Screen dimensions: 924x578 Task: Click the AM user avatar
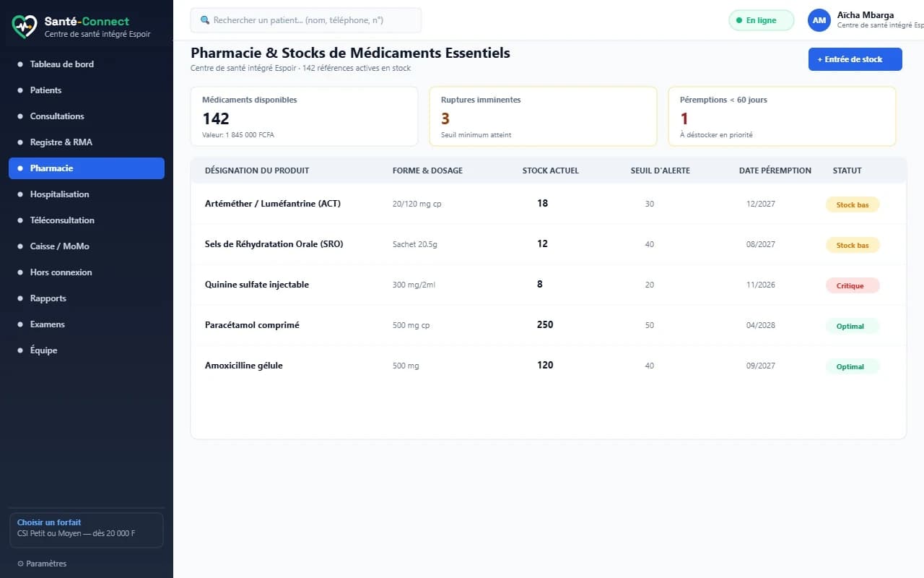(x=819, y=20)
